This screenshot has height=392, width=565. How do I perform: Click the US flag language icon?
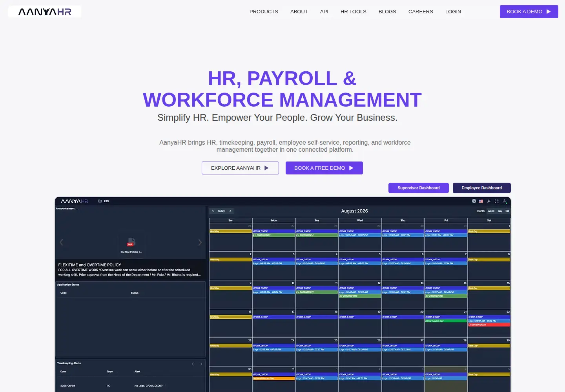(481, 201)
